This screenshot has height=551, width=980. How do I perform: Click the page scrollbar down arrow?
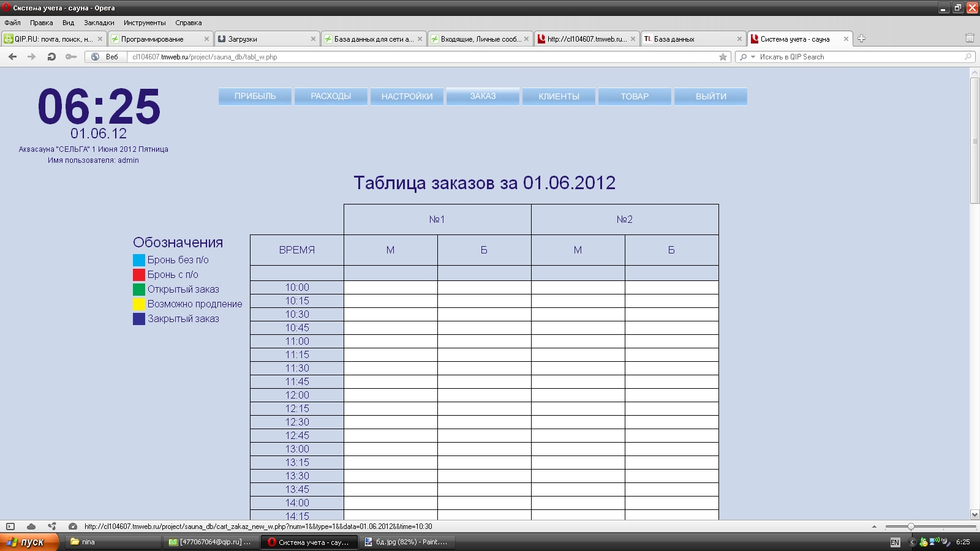[x=974, y=515]
